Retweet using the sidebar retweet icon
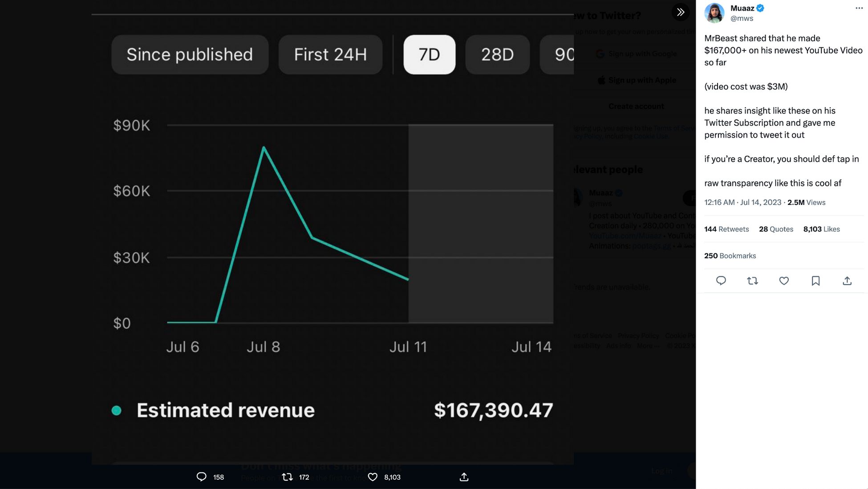This screenshot has width=868, height=489. [752, 281]
